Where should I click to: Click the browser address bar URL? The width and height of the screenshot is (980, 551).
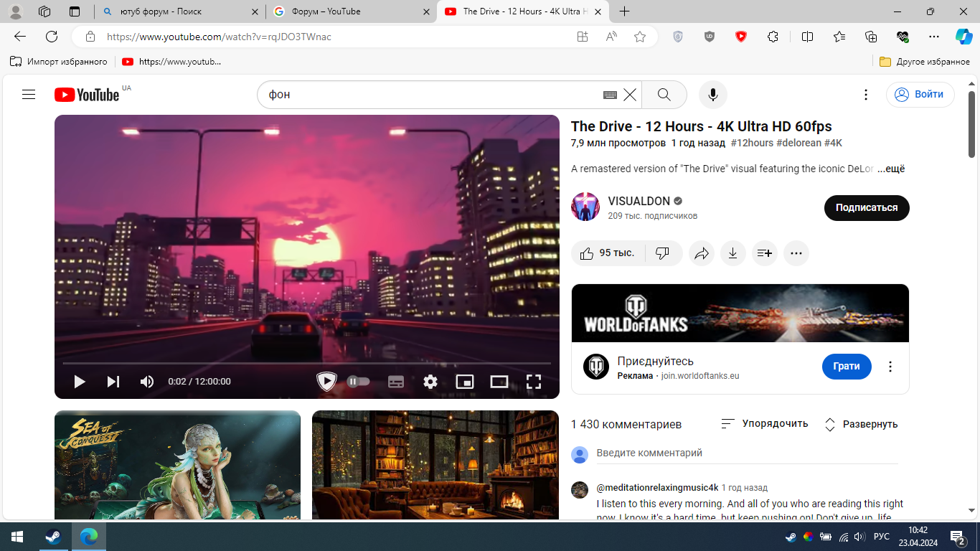(219, 37)
